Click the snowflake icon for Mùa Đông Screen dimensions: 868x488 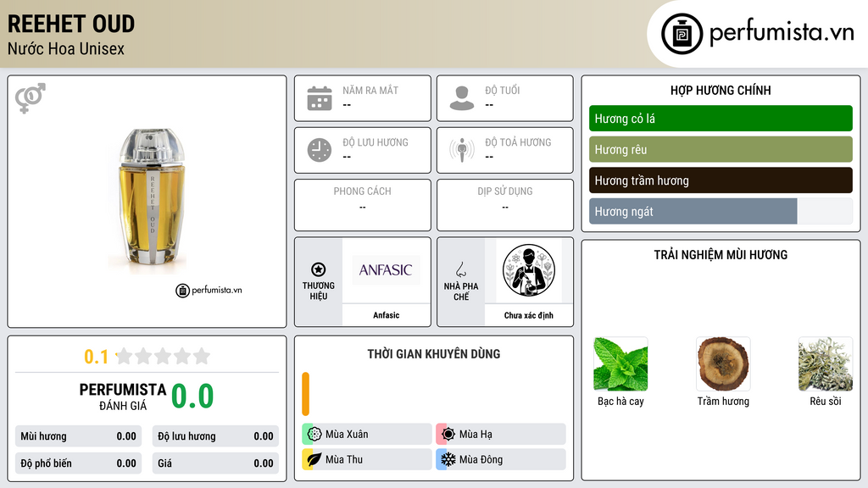coord(448,459)
